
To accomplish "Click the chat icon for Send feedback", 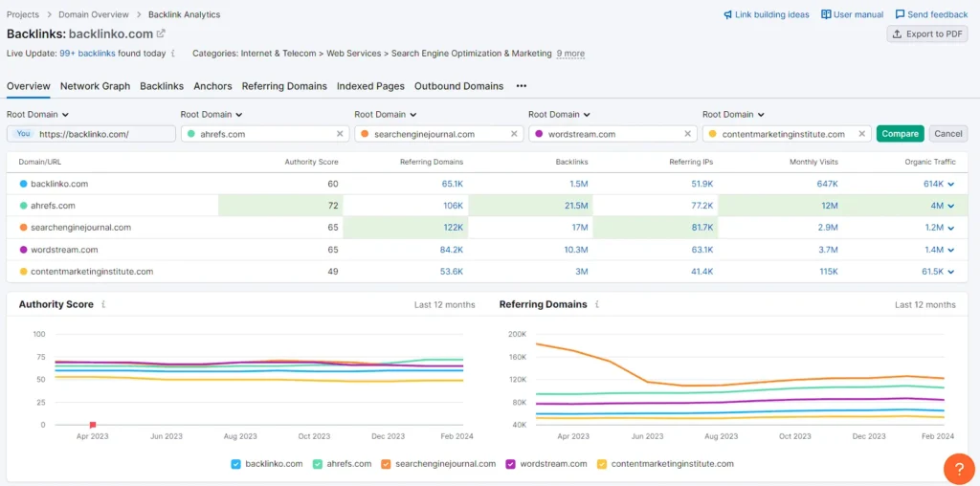I will coord(900,14).
